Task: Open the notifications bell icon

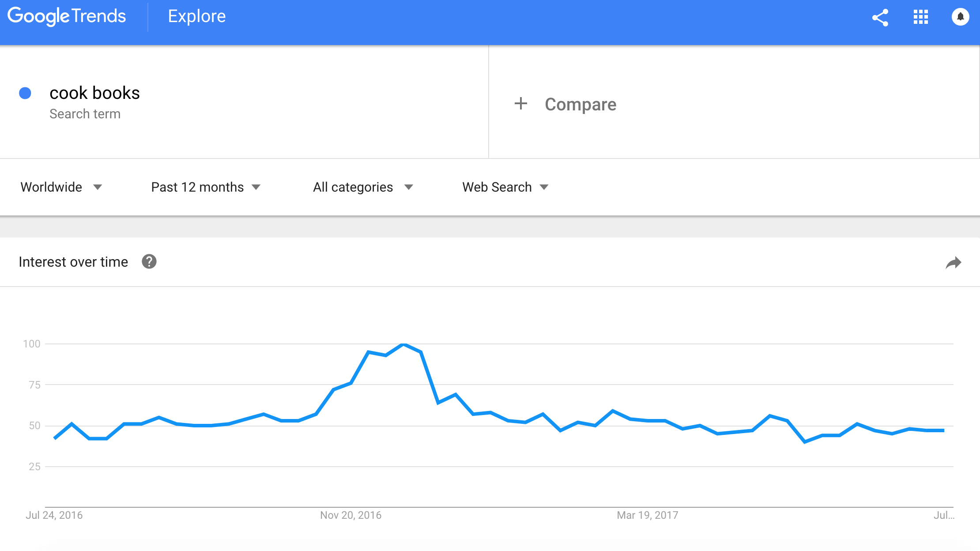Action: (960, 17)
